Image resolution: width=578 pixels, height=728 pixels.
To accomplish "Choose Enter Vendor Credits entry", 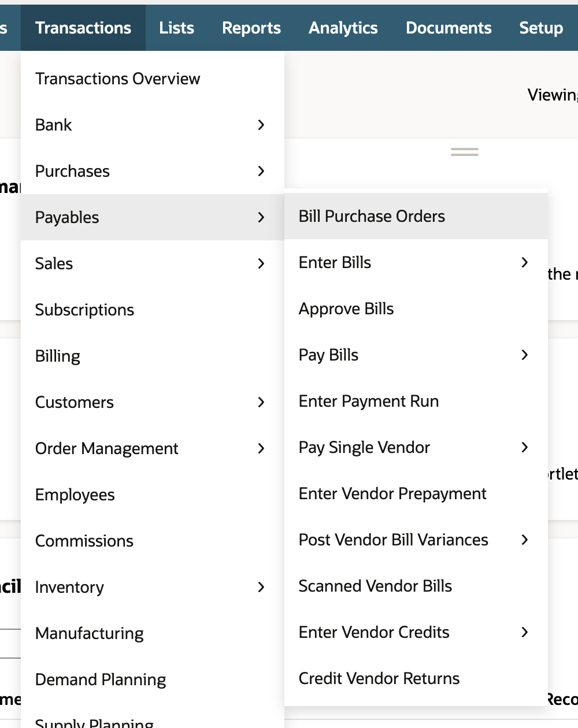I will (416, 632).
